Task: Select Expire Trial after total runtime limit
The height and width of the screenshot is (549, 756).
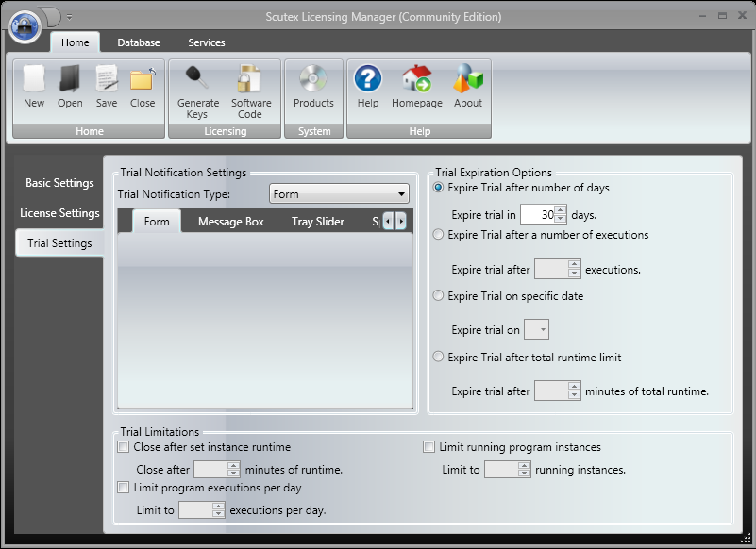Action: [x=438, y=357]
